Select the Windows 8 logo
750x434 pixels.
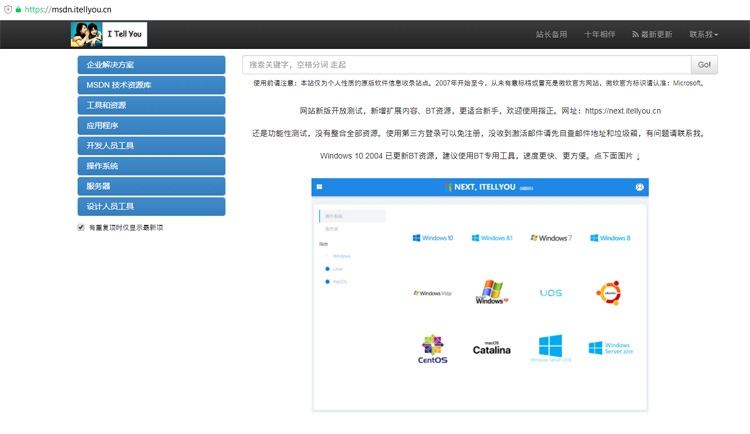[x=610, y=238]
